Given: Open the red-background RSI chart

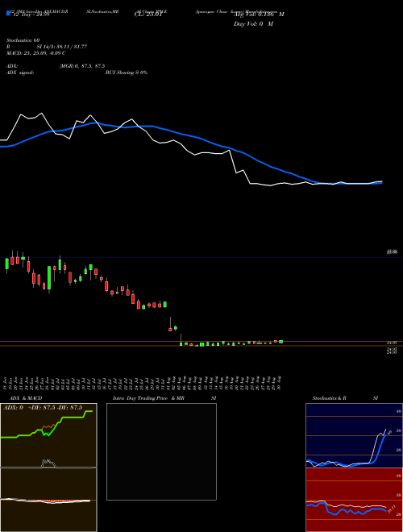Looking at the screenshot, I should pos(354,500).
